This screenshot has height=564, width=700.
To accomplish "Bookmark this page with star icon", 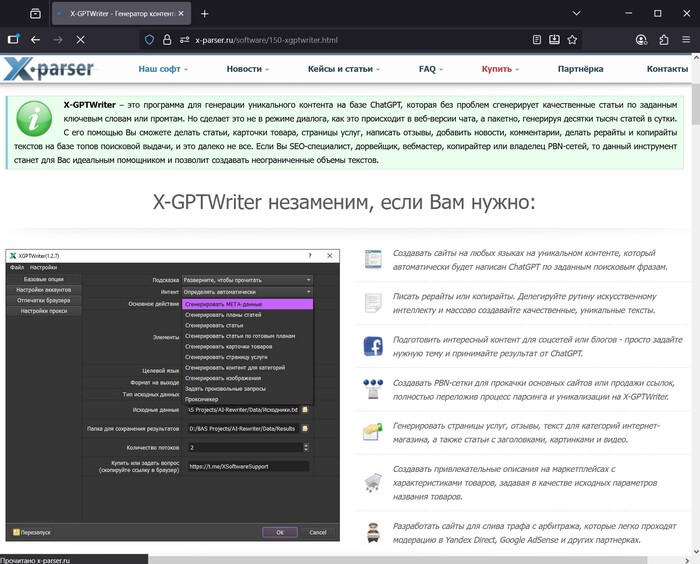I will pos(572,40).
